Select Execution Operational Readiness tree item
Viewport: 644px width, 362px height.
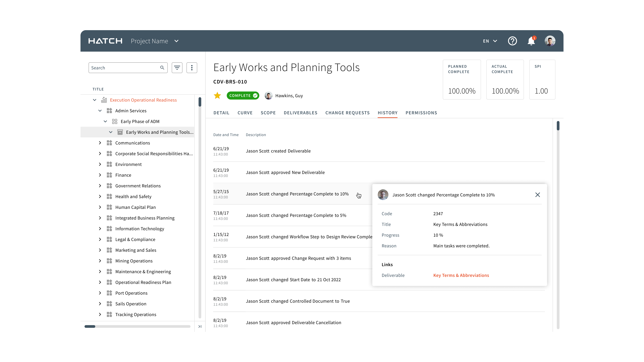(x=143, y=100)
